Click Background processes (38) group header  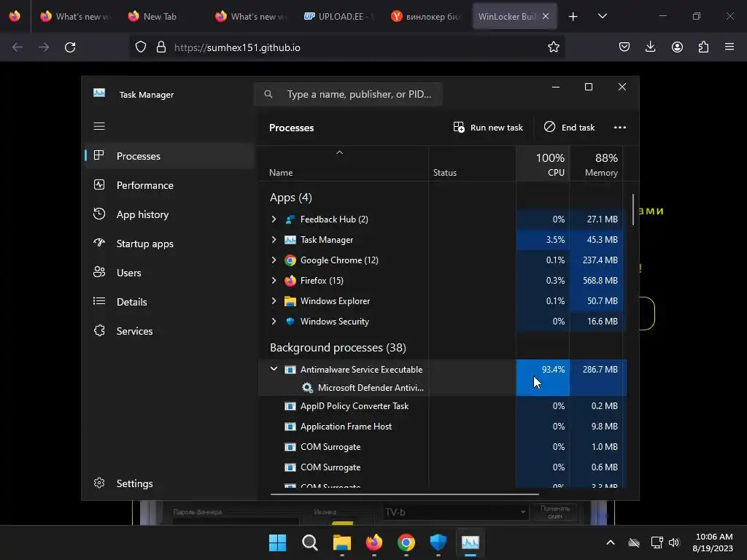tap(338, 348)
